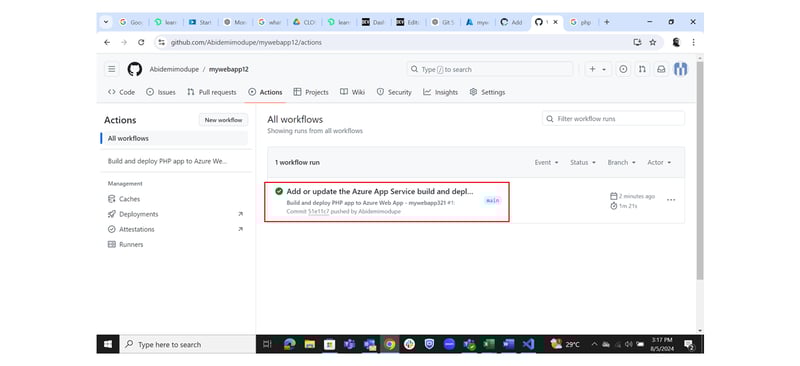Open the GitHub hamburger navigation menu
The image size is (800, 366).
(112, 69)
